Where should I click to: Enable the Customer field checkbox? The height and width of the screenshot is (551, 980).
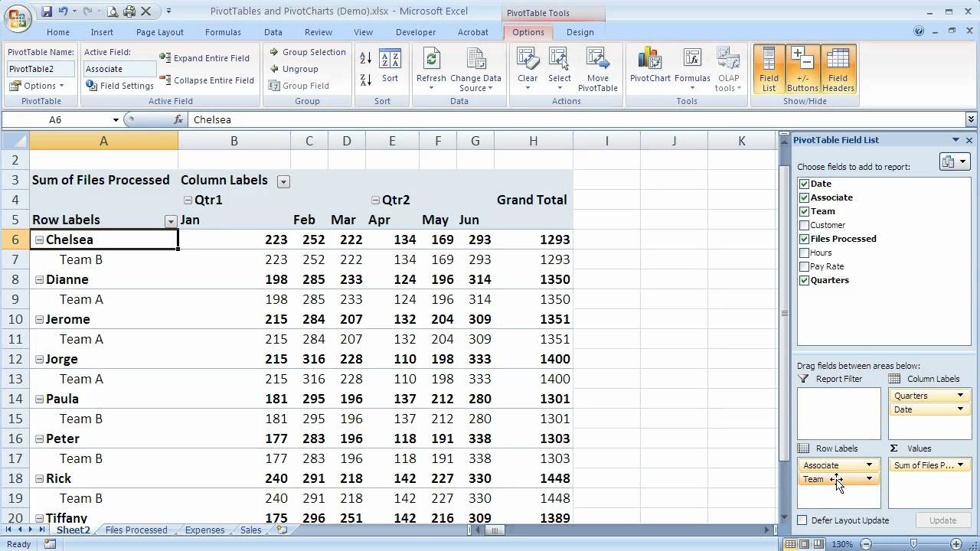pos(804,225)
